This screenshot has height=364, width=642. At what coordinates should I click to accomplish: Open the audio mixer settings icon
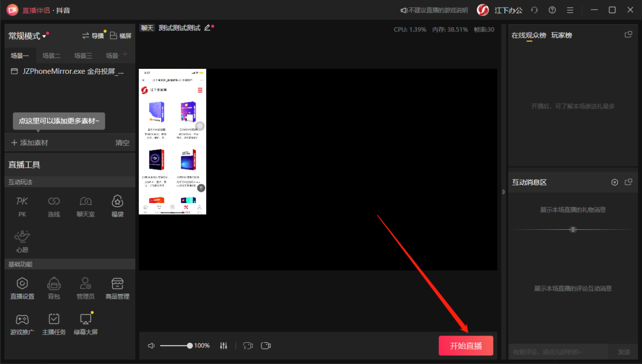coord(223,346)
